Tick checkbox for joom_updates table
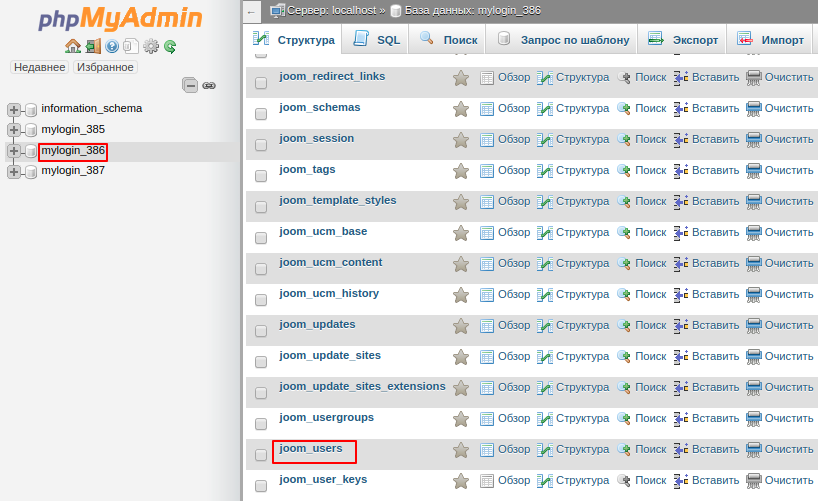The height and width of the screenshot is (501, 818). pos(261,331)
